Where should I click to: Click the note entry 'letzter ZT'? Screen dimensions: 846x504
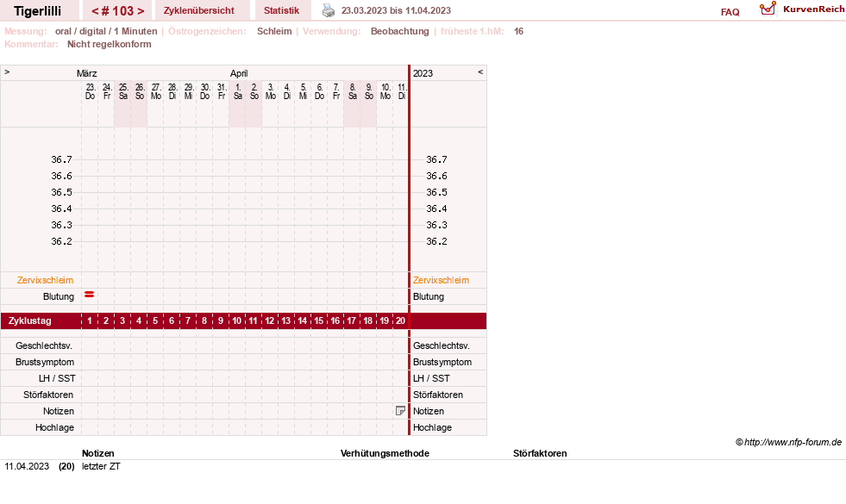coord(101,466)
